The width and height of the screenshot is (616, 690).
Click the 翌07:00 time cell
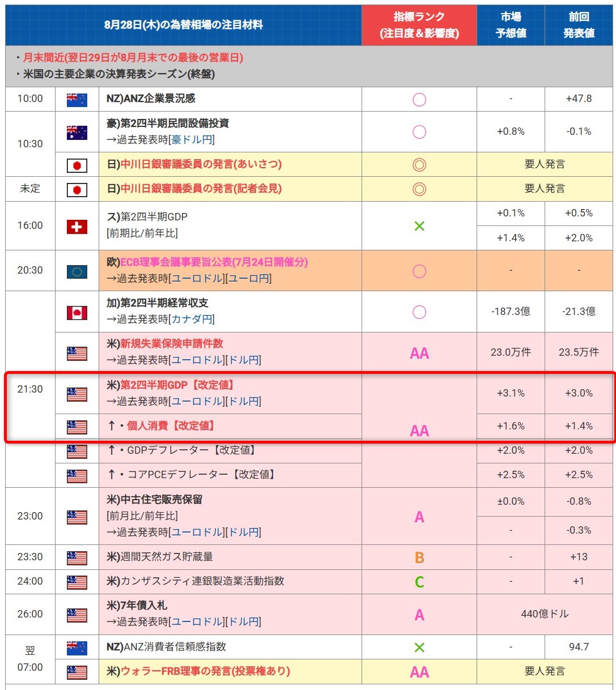(30, 659)
